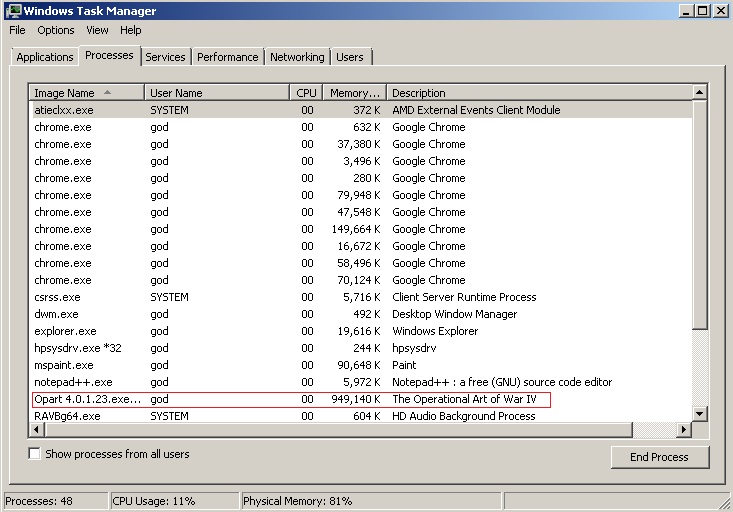Open the Performance tab
The image size is (733, 512).
pyautogui.click(x=228, y=57)
